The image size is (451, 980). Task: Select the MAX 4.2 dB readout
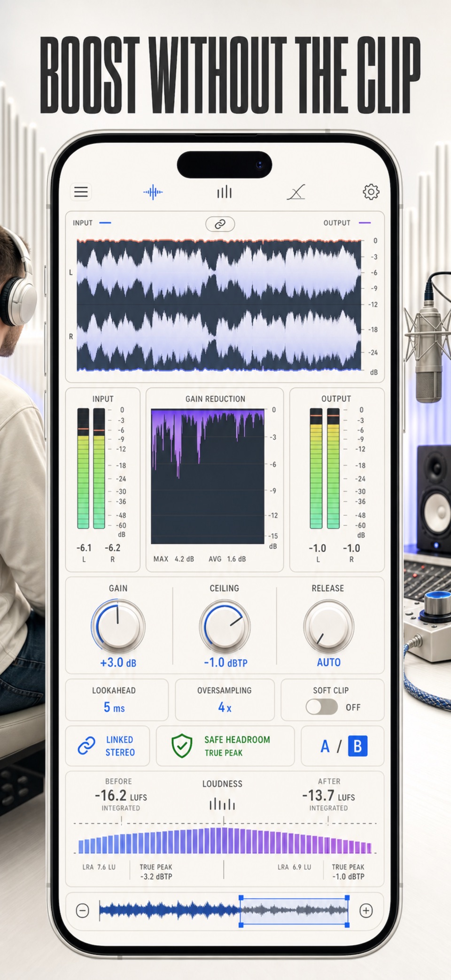173,559
